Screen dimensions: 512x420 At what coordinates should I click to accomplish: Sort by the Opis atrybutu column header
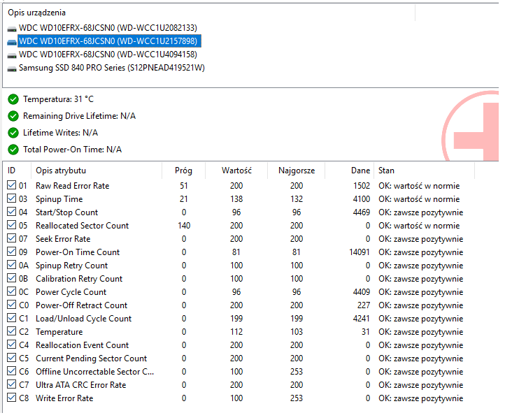click(97, 171)
